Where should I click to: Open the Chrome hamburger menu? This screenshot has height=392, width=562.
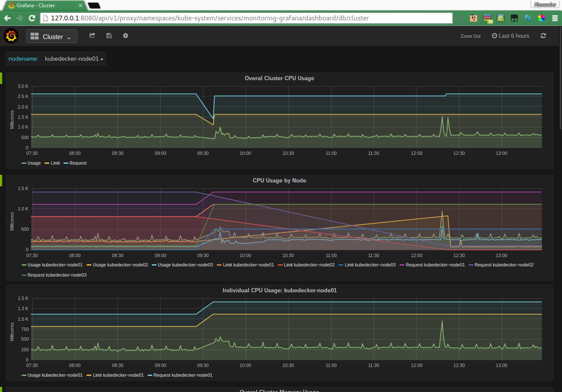[x=555, y=18]
